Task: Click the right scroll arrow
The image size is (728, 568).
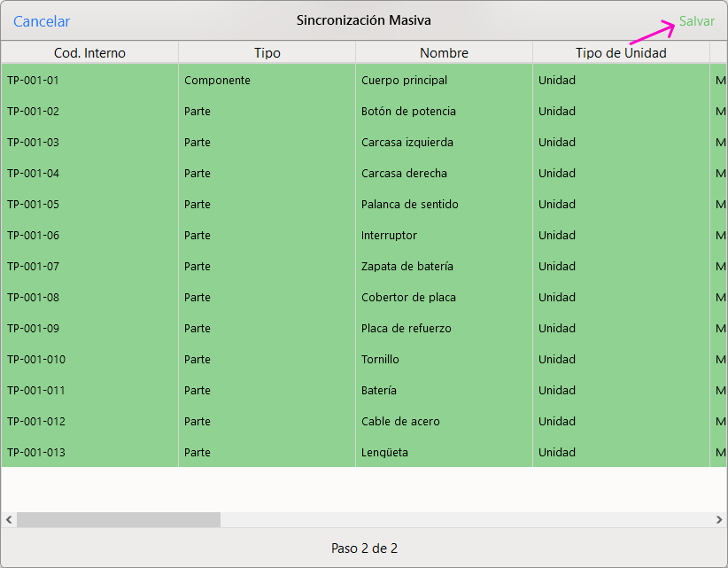Action: [x=719, y=520]
